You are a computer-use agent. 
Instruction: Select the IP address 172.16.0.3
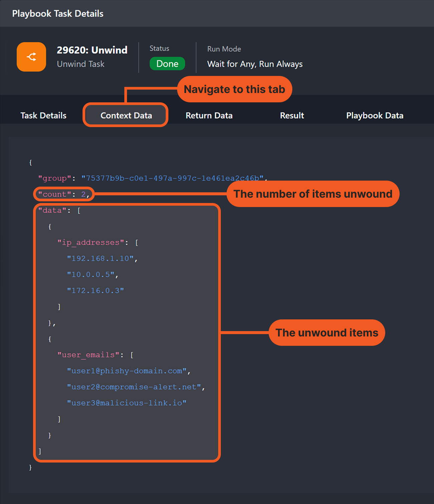[x=95, y=291]
